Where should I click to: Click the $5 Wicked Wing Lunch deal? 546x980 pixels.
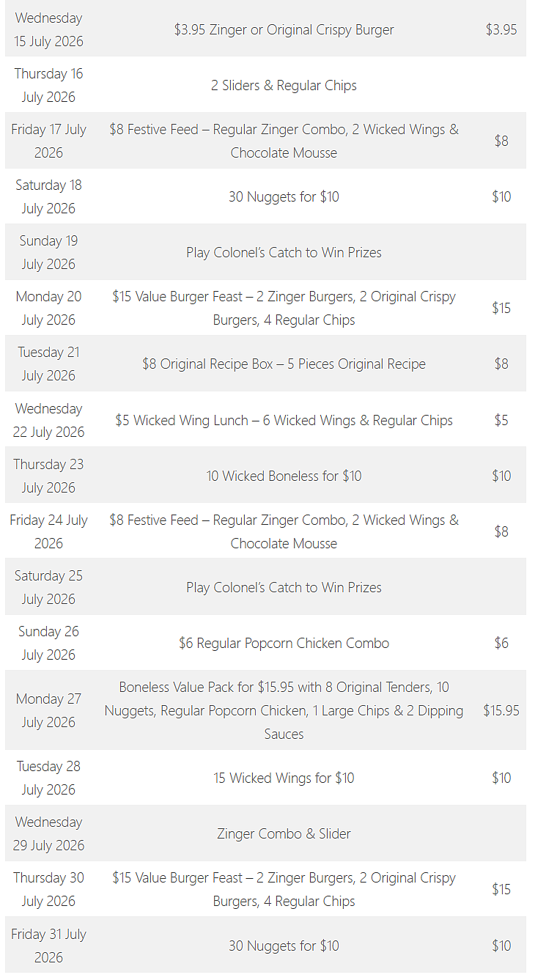click(284, 421)
